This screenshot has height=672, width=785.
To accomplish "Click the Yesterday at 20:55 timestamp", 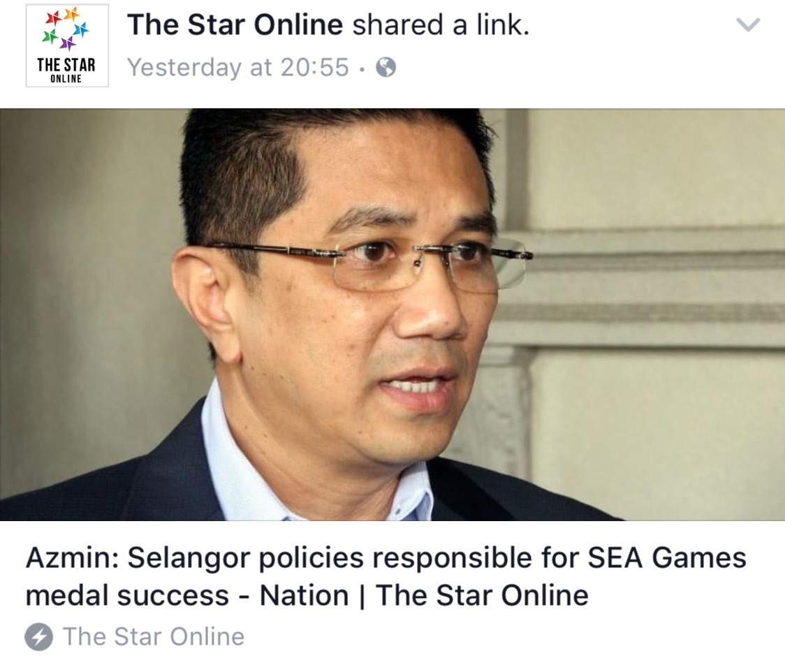I will (x=237, y=67).
